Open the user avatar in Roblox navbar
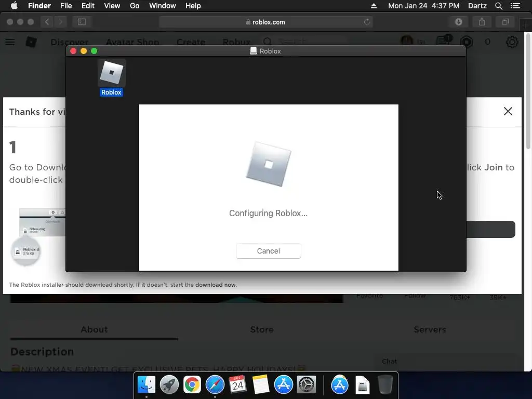The image size is (532, 399). point(406,42)
